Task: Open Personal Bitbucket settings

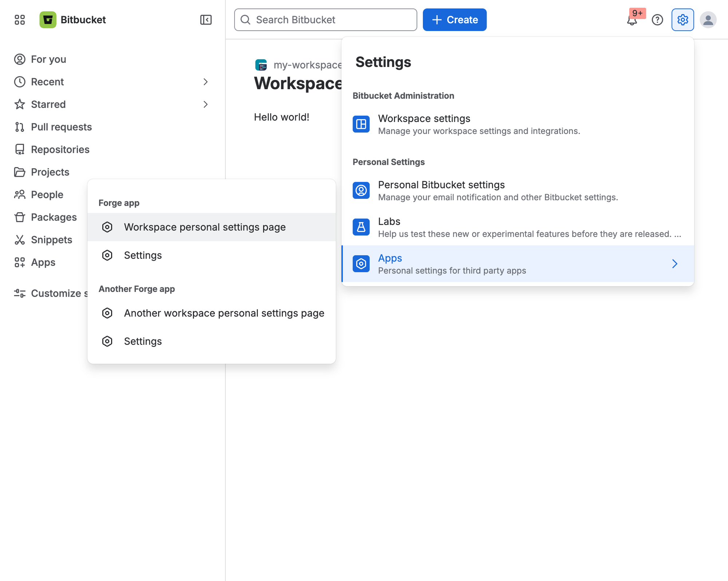Action: point(518,190)
